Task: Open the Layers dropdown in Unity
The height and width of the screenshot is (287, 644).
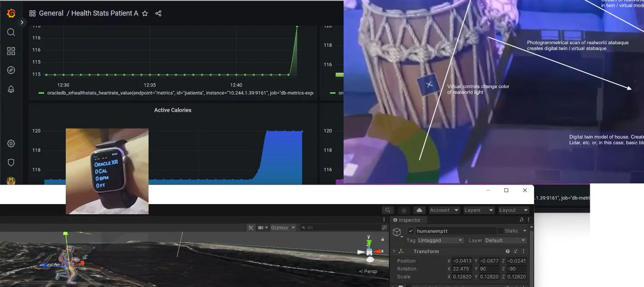Action: tap(478, 210)
